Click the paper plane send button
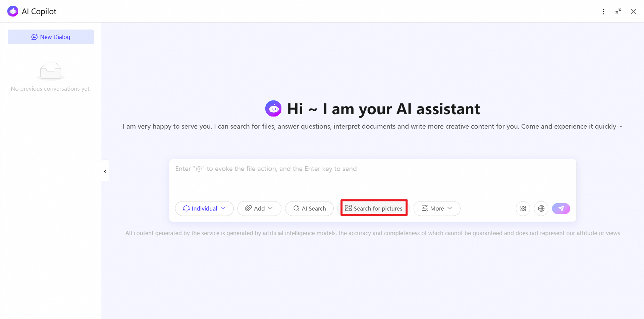Viewport: 644px width, 319px height. coord(561,209)
